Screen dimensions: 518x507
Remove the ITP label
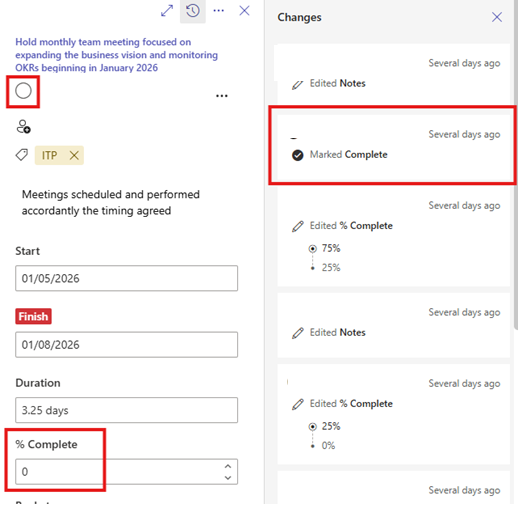click(74, 155)
